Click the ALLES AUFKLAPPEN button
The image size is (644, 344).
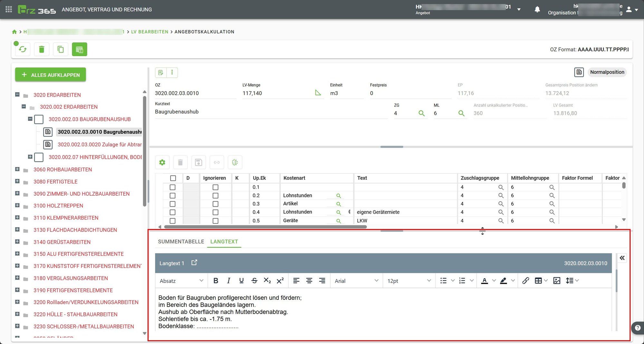point(51,75)
